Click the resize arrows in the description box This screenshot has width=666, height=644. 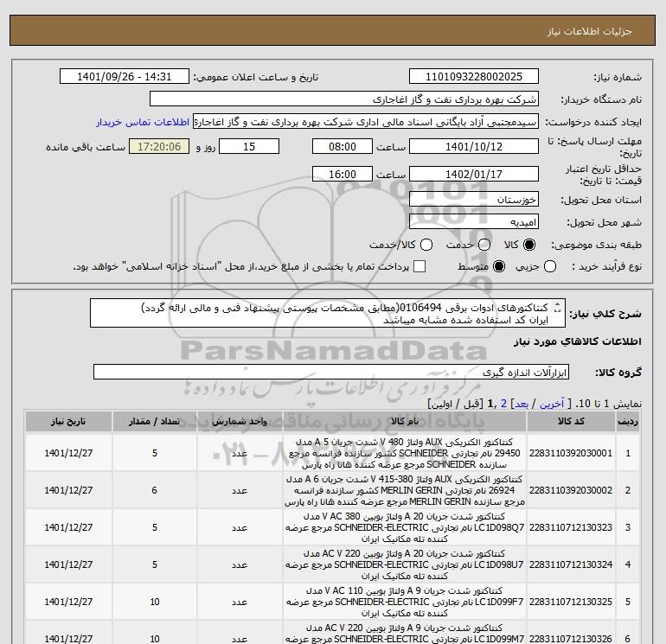558,308
